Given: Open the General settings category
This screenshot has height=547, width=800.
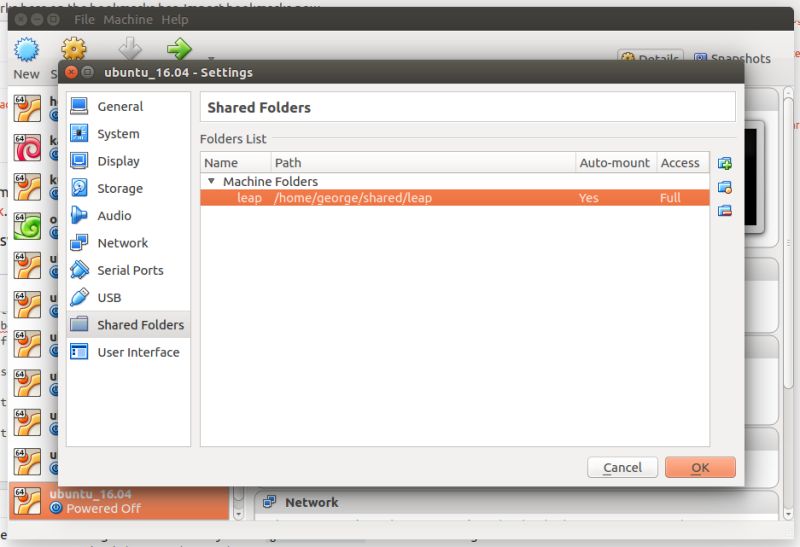Looking at the screenshot, I should [x=128, y=106].
